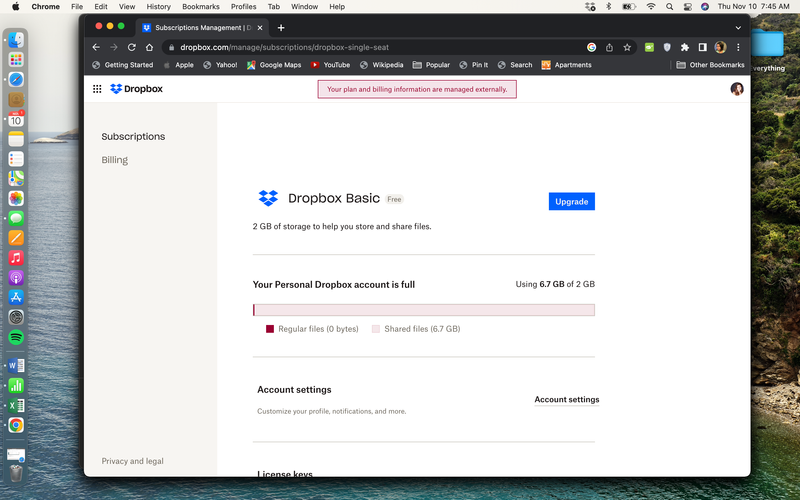Viewport: 800px width, 500px height.
Task: Open Numbers from the Dock
Action: (x=16, y=385)
